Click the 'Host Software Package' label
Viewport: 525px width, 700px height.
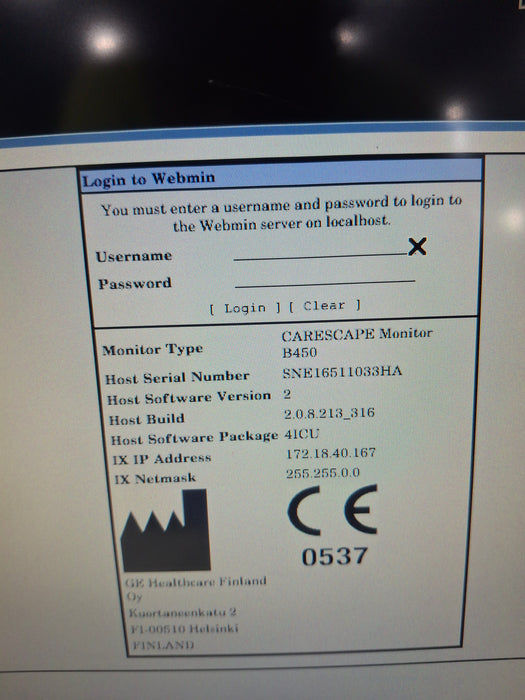click(x=194, y=438)
